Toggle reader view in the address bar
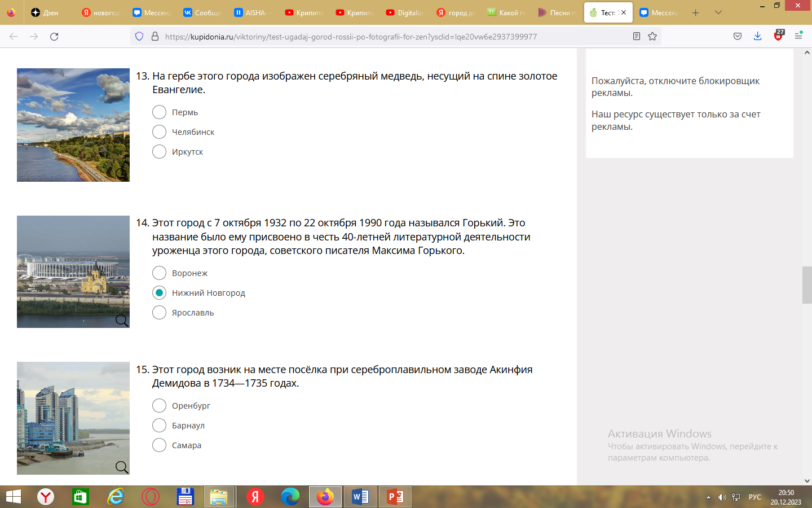Screen dimensions: 812x508 click(637, 37)
